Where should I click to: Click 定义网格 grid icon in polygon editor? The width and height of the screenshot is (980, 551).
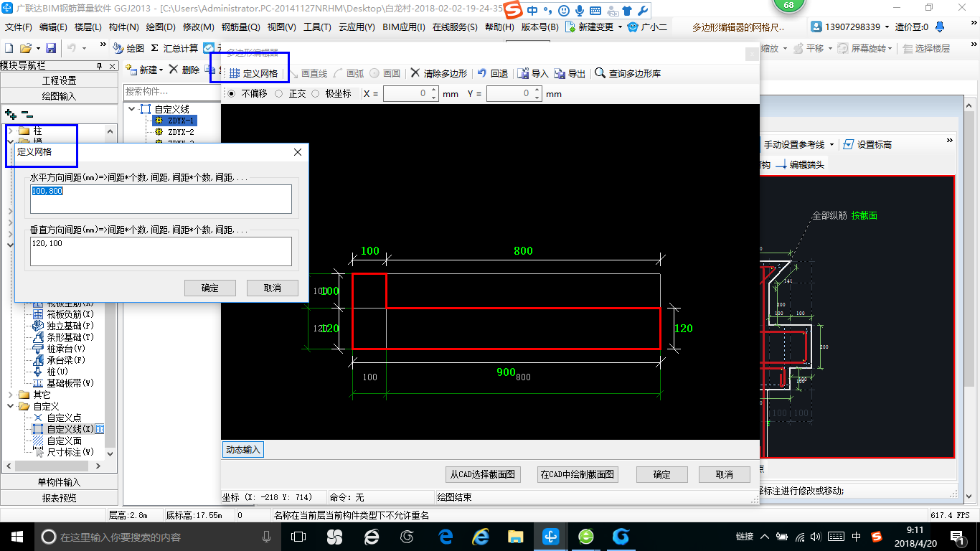point(235,73)
